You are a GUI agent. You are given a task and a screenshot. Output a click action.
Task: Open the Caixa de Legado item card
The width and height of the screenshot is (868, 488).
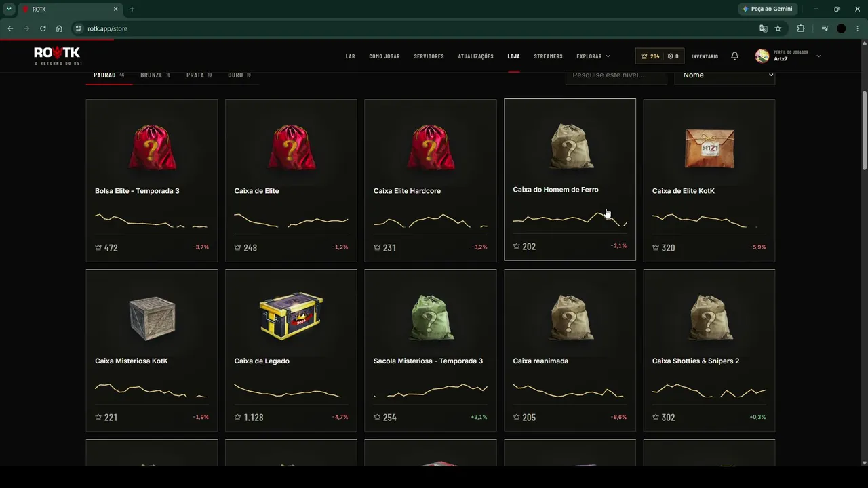coord(291,350)
